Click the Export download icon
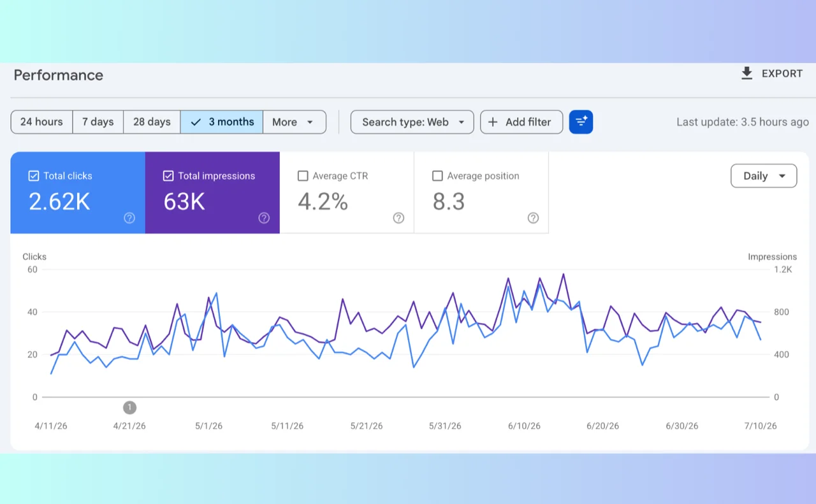Image resolution: width=816 pixels, height=504 pixels. pos(747,73)
